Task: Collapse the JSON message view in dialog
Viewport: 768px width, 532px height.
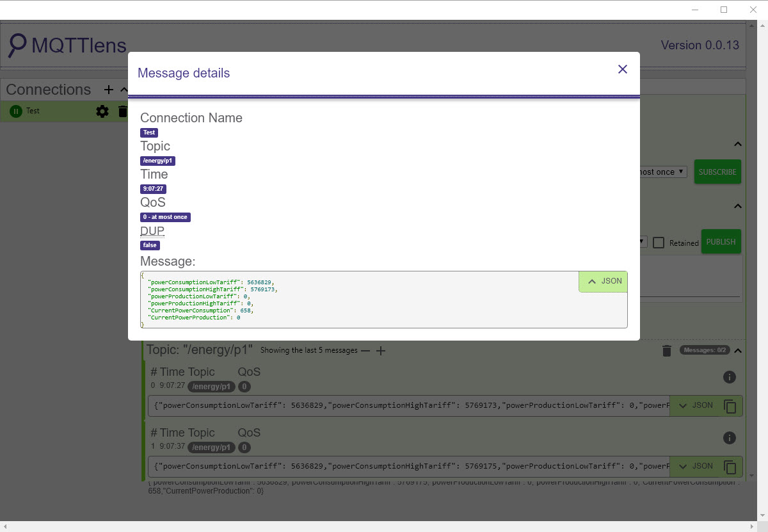Action: pos(604,281)
